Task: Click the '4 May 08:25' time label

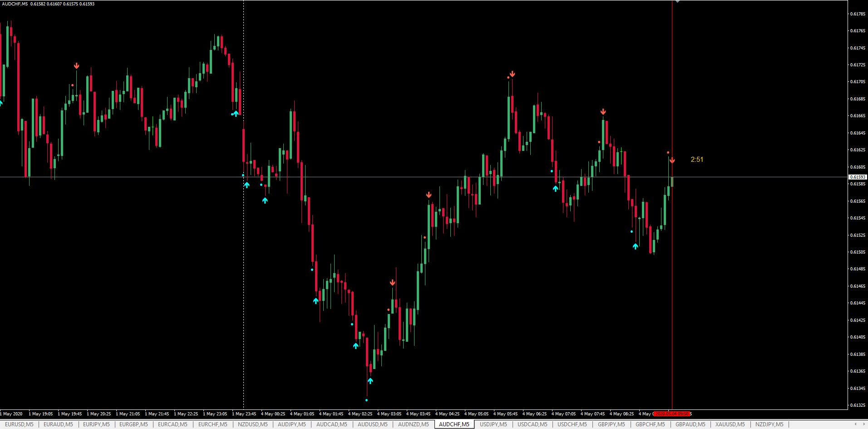Action: point(621,414)
